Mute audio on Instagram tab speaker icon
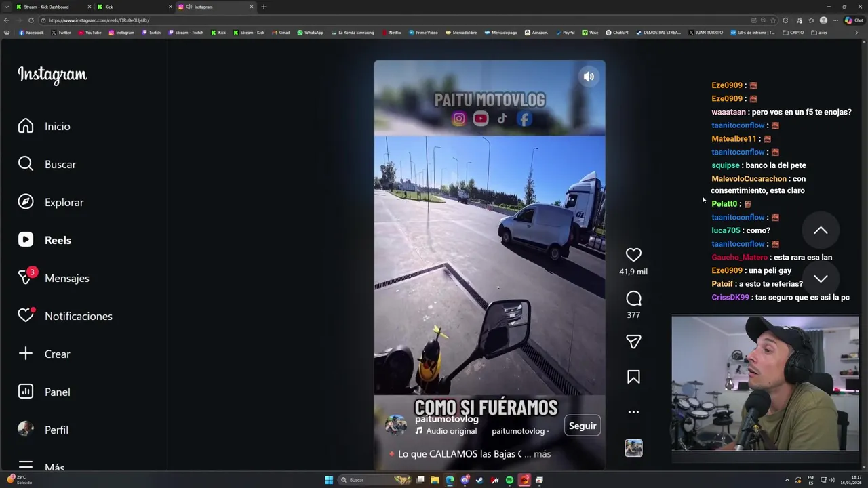This screenshot has width=868, height=488. point(189,7)
